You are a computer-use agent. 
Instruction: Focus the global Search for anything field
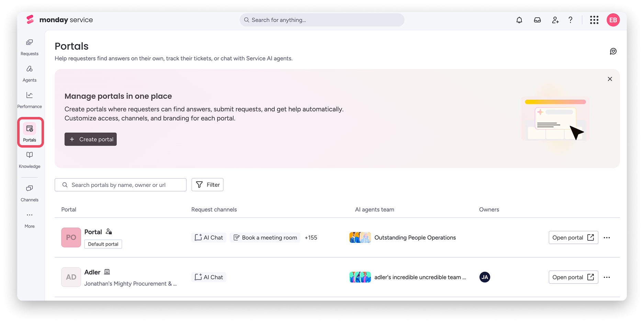tap(322, 20)
